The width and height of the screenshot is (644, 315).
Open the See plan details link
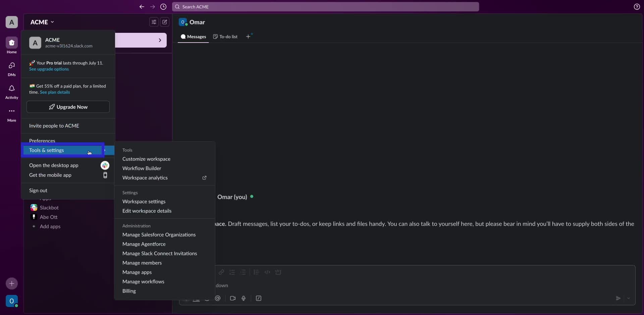coord(55,92)
